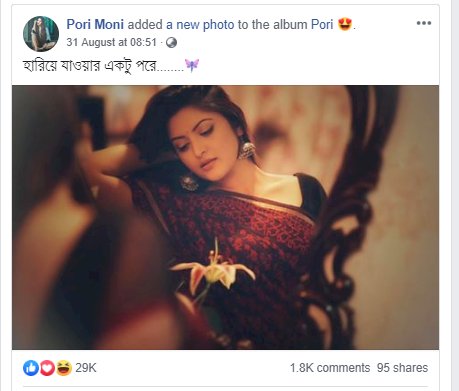Click the red Love reaction icon
Screen dimensions: 459x391
pos(47,368)
